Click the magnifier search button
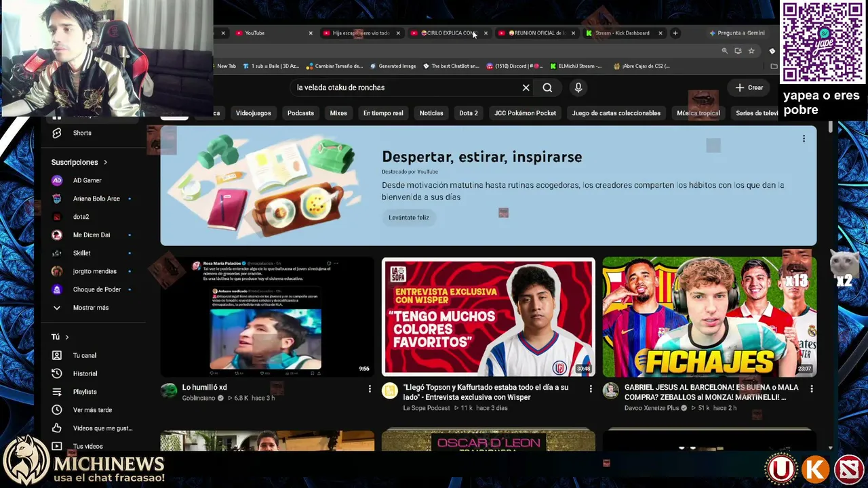Image resolution: width=868 pixels, height=488 pixels. (x=547, y=87)
